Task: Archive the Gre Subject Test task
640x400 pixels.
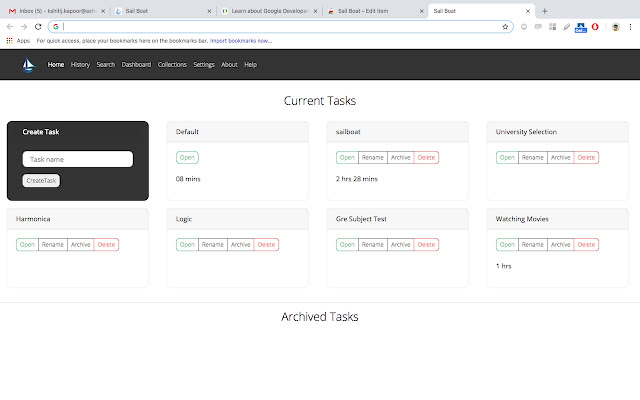Action: click(x=400, y=244)
